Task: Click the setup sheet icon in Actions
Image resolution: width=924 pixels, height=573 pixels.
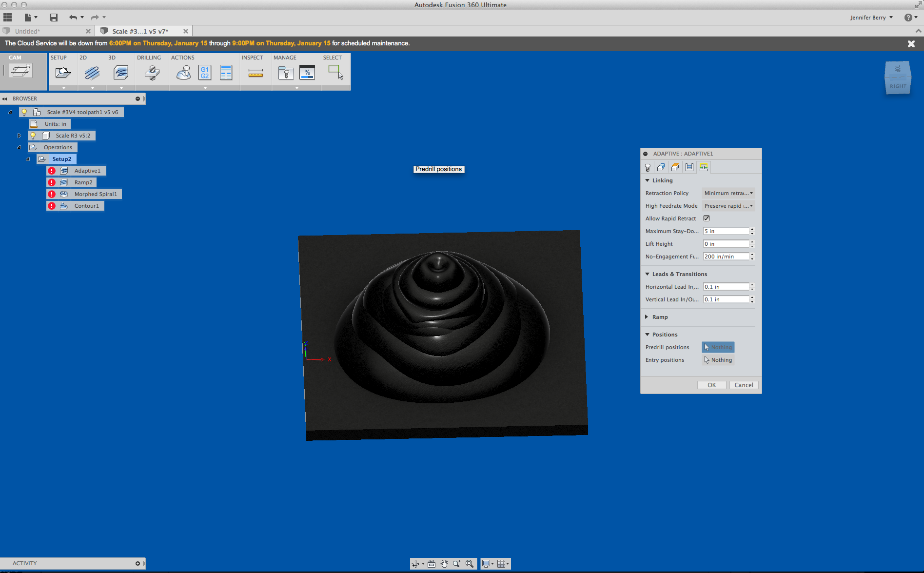Action: pos(226,73)
